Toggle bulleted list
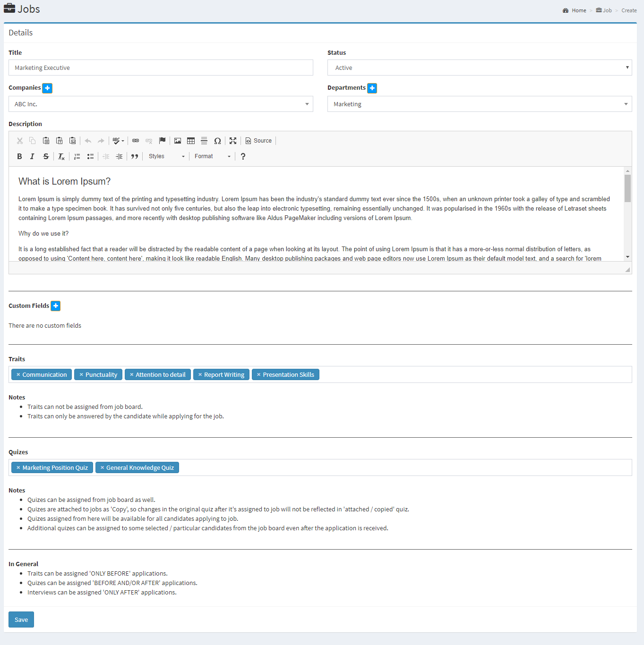644x645 pixels. coord(90,156)
